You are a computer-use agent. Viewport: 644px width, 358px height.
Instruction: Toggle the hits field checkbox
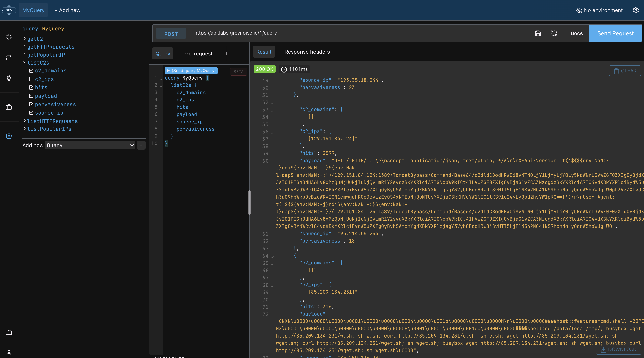click(31, 87)
